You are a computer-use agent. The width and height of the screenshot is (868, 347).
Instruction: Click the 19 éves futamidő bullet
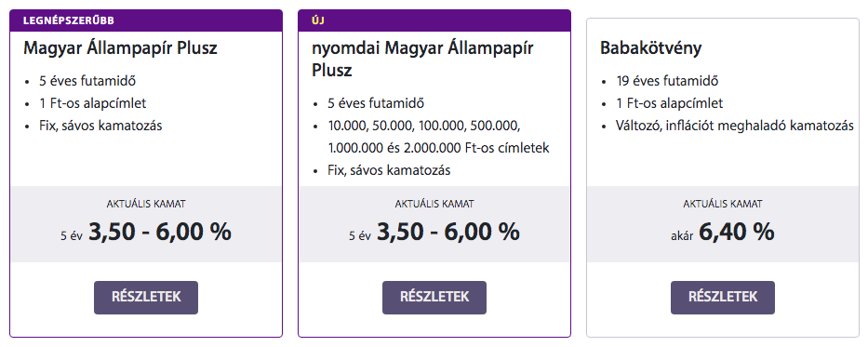667,81
